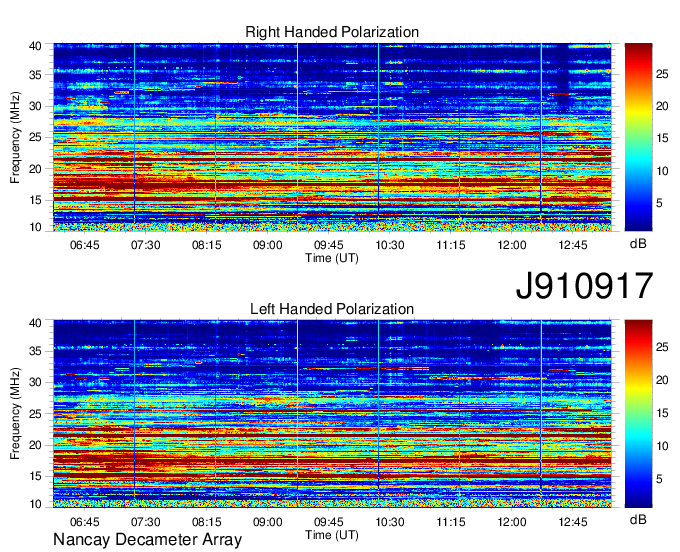Screen dimensions: 680x552
Task: Click the "5" dB tick on Left Handed color bar
Action: point(659,479)
